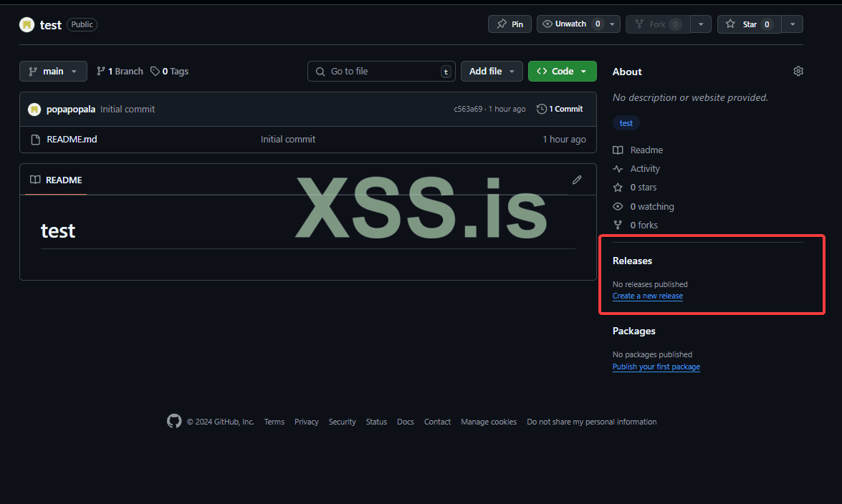842x504 pixels.
Task: Open the 0 watching link
Action: pos(652,206)
